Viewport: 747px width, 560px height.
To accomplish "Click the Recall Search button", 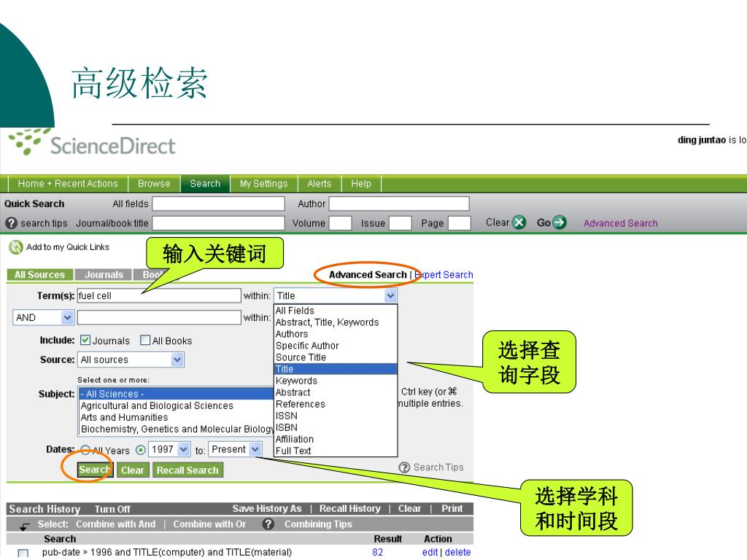I will [187, 470].
